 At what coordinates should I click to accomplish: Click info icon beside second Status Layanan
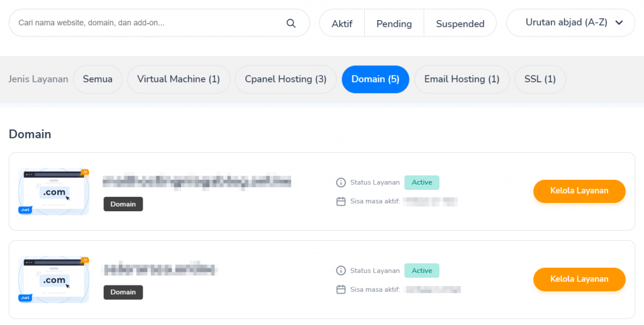tap(341, 270)
